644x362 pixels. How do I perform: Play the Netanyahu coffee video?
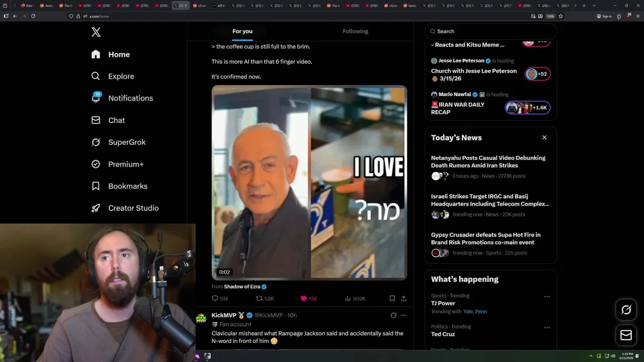tap(309, 183)
